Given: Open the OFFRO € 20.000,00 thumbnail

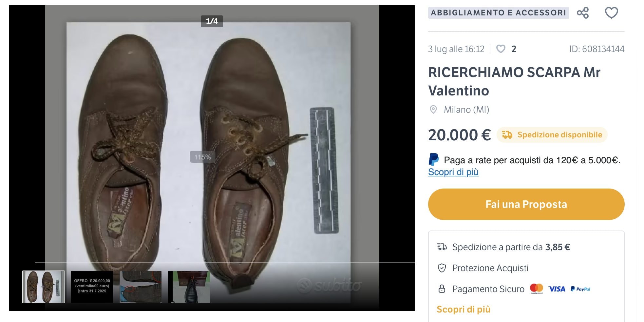Looking at the screenshot, I should 91,286.
